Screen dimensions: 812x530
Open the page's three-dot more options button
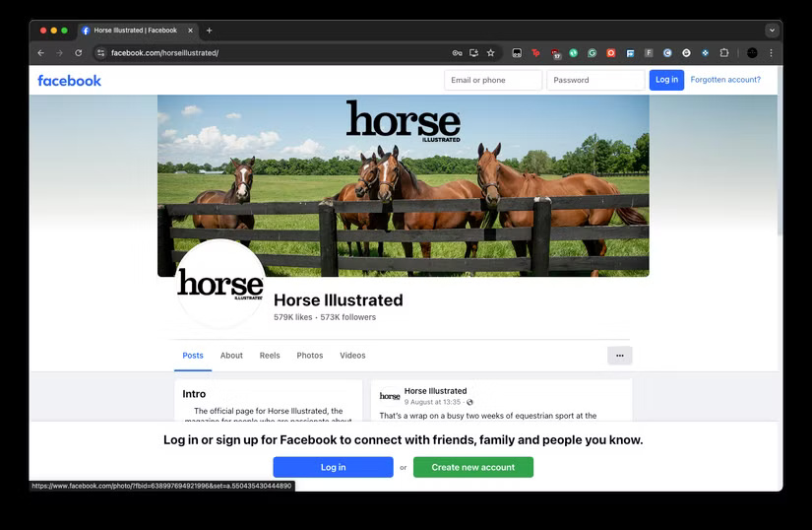pyautogui.click(x=620, y=356)
